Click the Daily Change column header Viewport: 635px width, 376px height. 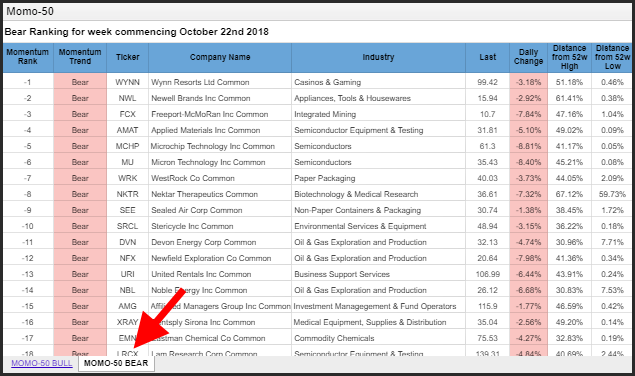(528, 57)
